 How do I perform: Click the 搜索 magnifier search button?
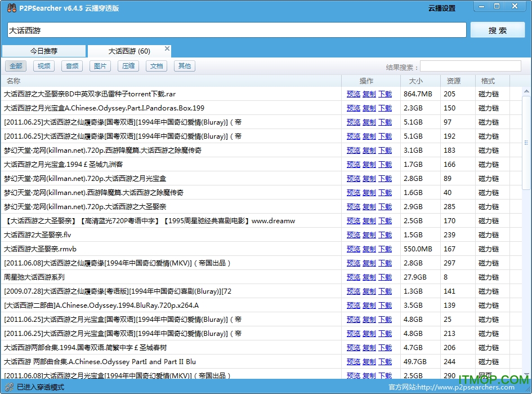click(x=498, y=29)
